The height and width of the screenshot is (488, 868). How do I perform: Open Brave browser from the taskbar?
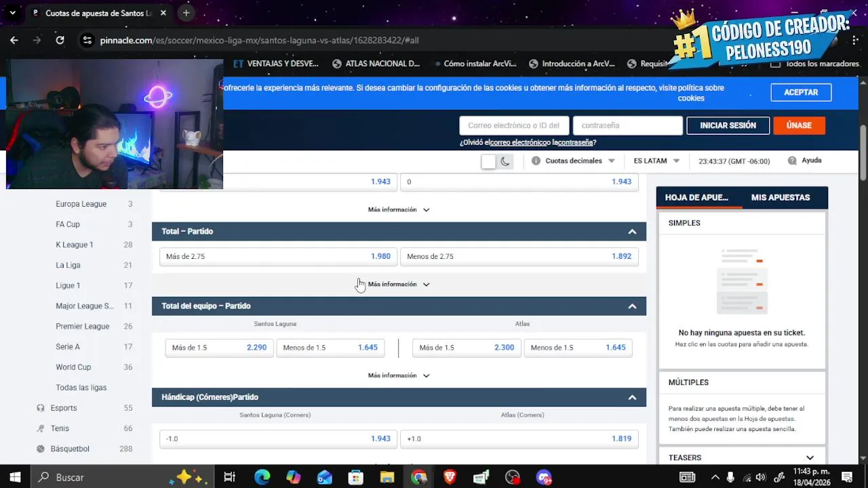450,477
